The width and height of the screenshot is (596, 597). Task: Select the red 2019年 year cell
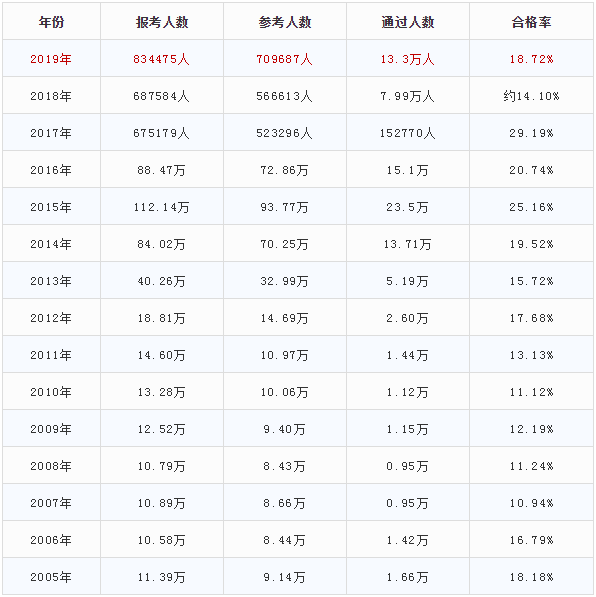click(x=51, y=59)
